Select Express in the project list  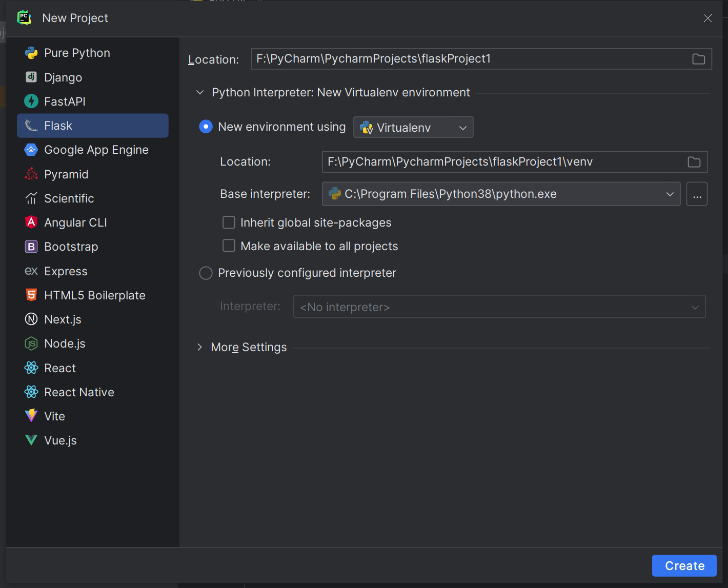(x=93, y=271)
